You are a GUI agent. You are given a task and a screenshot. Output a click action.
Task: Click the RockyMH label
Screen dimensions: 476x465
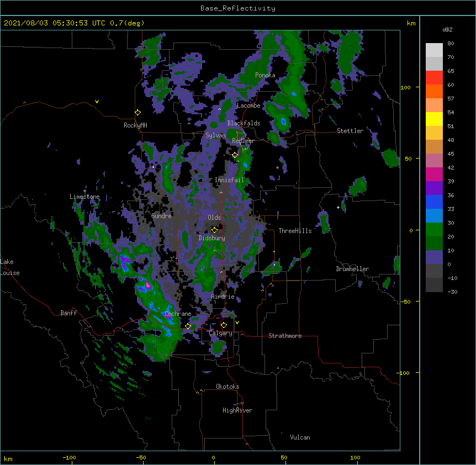135,125
